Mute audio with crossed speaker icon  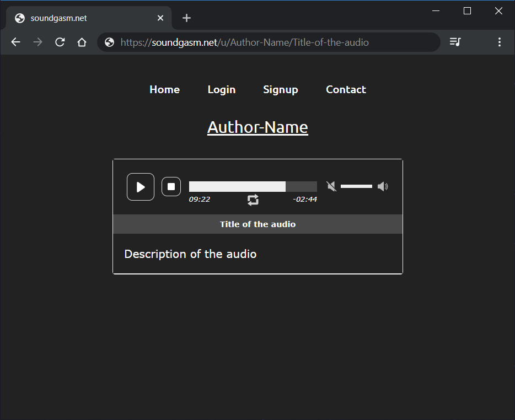tap(331, 186)
